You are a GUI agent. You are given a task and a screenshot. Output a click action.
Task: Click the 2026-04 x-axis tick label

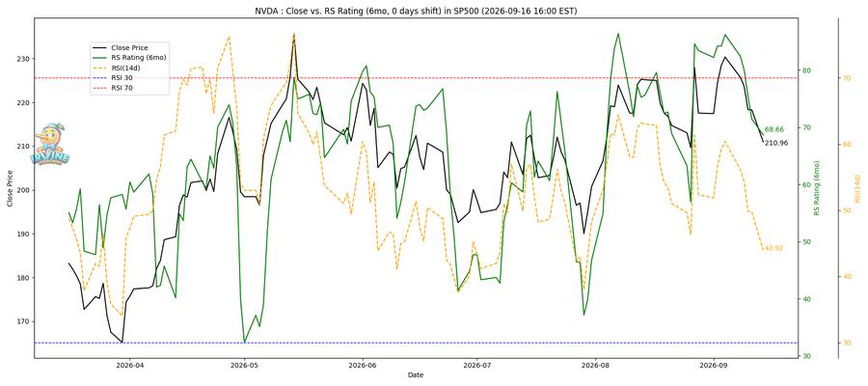click(x=128, y=365)
